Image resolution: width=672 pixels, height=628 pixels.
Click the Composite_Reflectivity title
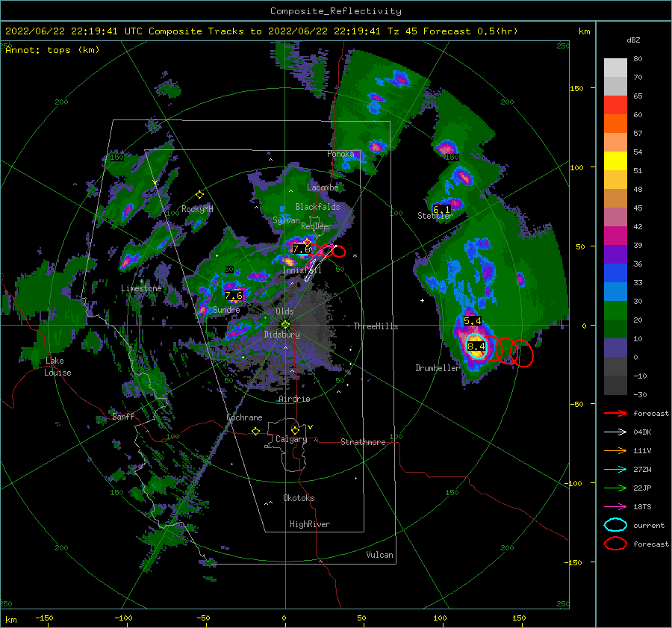click(x=336, y=11)
